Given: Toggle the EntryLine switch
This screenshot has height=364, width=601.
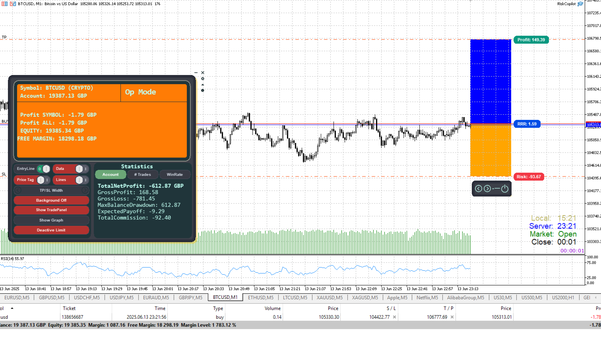Looking at the screenshot, I should point(44,169).
